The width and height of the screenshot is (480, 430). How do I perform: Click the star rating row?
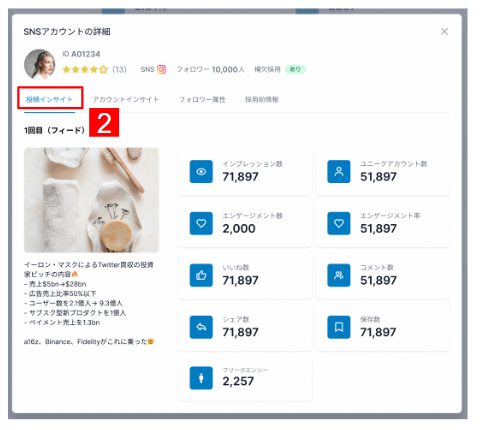[85, 69]
